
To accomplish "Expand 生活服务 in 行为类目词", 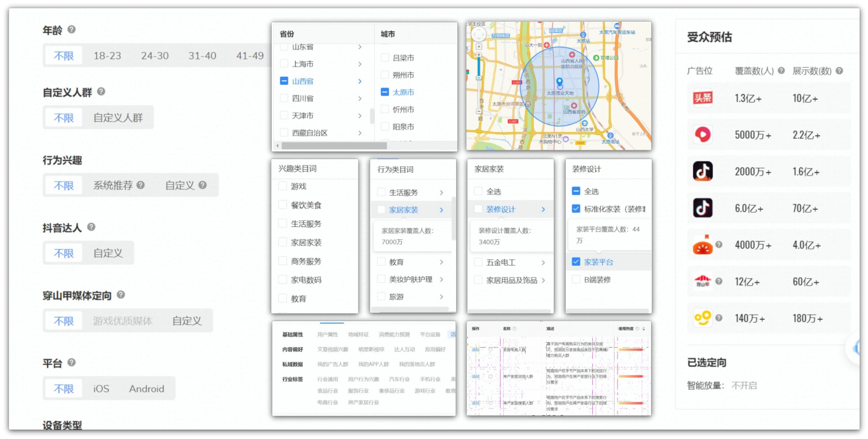I will tap(441, 192).
